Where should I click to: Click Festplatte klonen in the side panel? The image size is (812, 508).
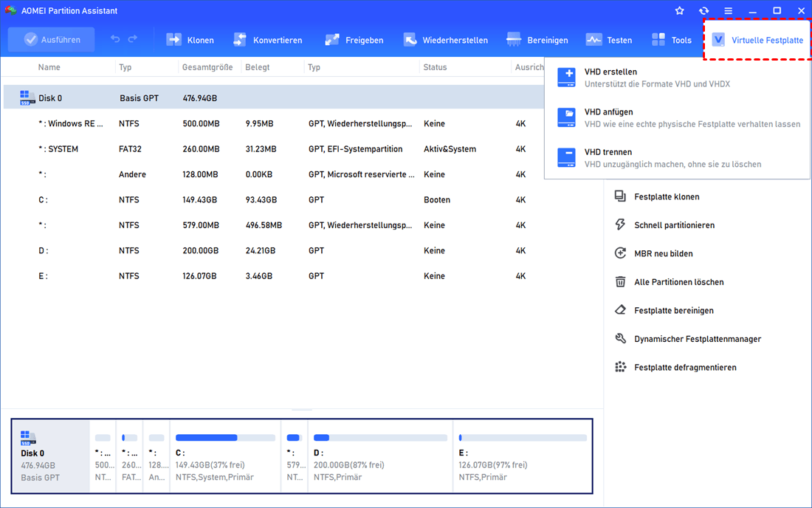pyautogui.click(x=667, y=197)
